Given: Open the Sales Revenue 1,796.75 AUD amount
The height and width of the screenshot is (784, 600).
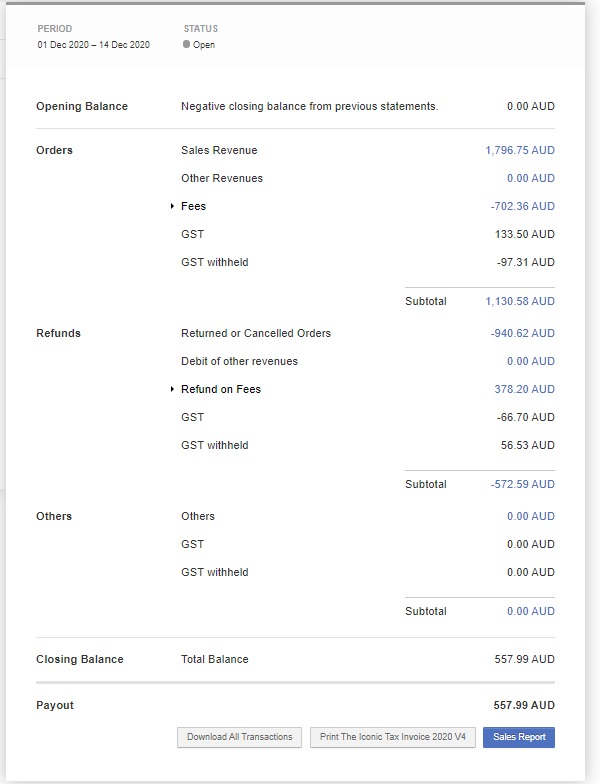Looking at the screenshot, I should (x=519, y=150).
